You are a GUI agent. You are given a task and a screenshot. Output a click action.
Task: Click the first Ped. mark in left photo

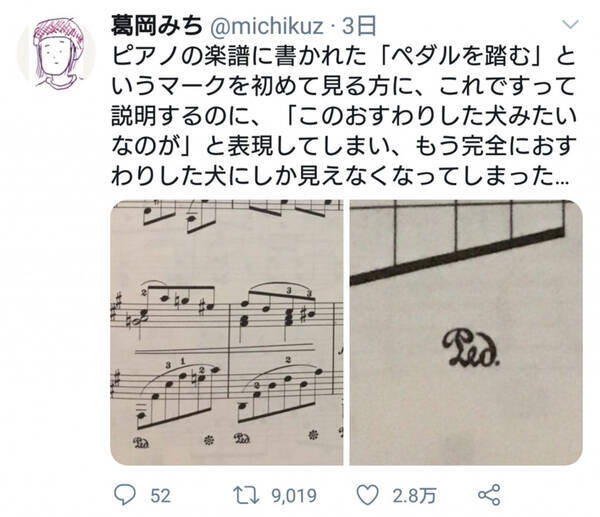tap(137, 439)
